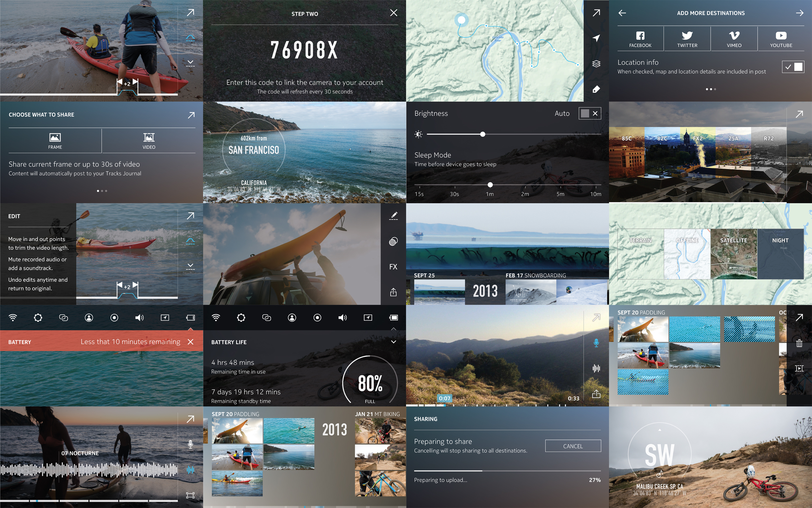Delete selected clips with the trash icon
The width and height of the screenshot is (812, 508).
[799, 343]
